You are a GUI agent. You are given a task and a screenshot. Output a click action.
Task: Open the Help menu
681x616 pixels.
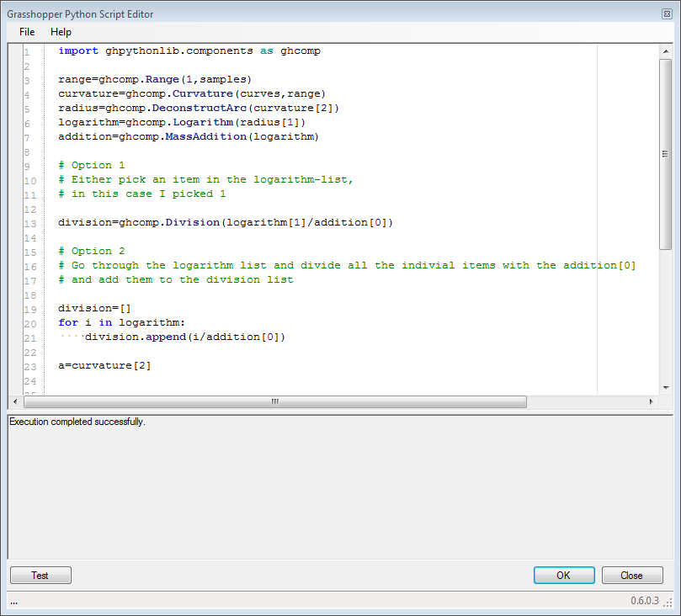pyautogui.click(x=61, y=32)
